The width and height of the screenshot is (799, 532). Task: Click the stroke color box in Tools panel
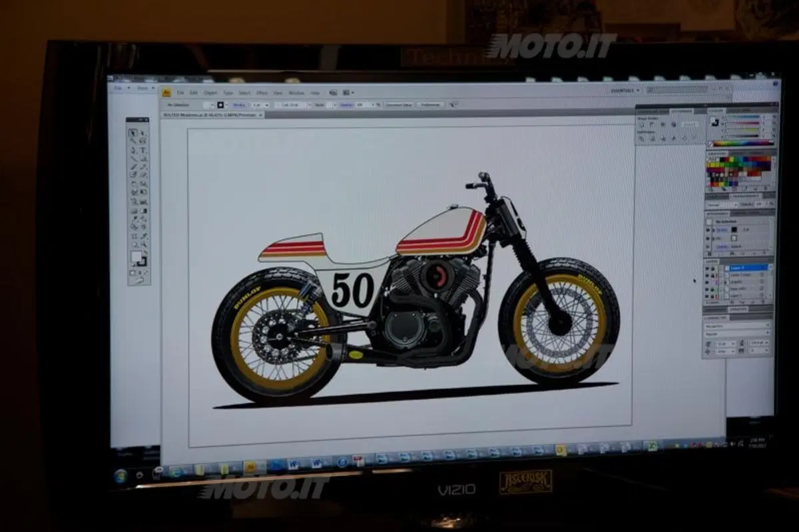click(x=142, y=262)
